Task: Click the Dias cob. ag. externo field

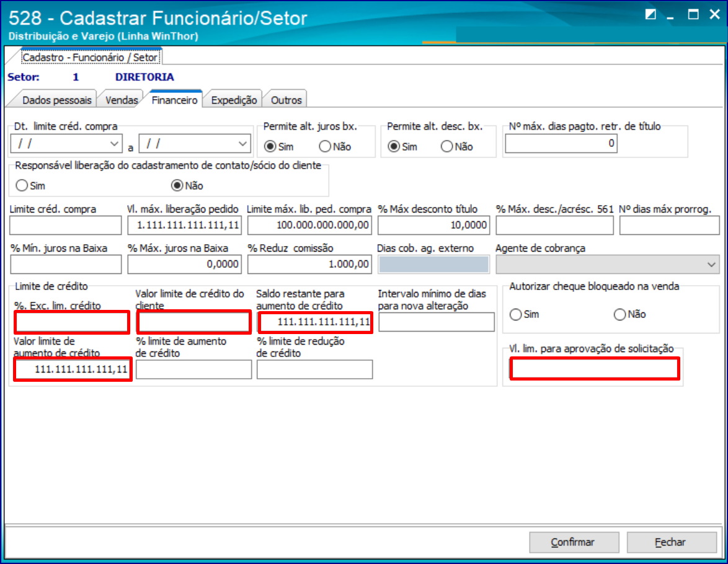Action: (433, 264)
